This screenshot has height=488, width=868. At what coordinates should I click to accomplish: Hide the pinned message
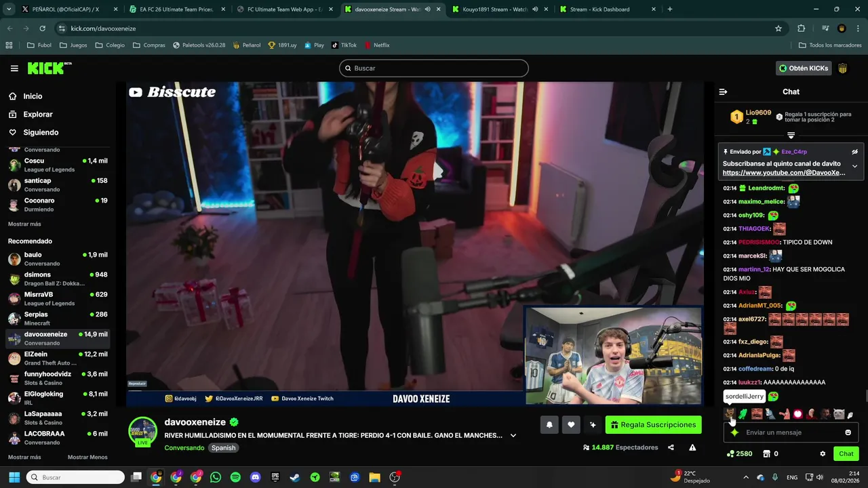[854, 152]
